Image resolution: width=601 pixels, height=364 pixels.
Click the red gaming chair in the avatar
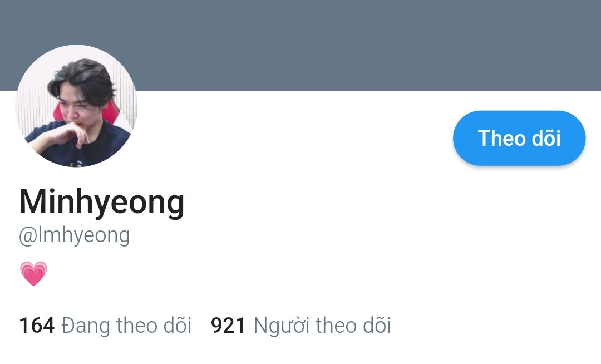[x=110, y=112]
